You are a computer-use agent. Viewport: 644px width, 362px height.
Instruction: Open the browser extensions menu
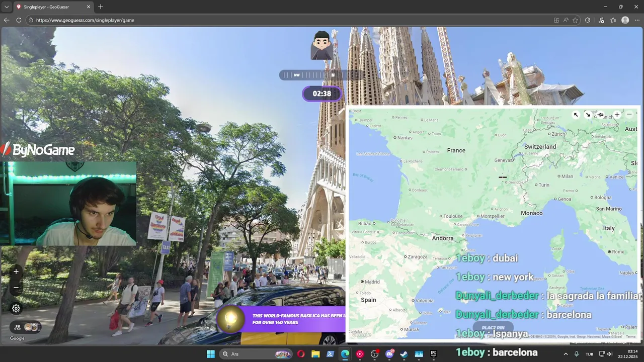click(x=588, y=20)
